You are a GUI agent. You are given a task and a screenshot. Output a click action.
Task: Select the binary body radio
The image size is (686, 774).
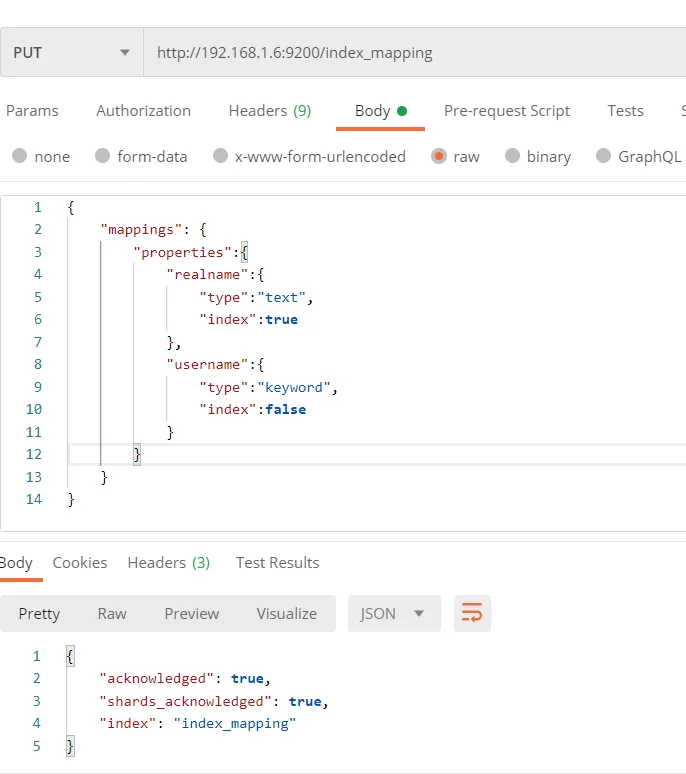[513, 156]
